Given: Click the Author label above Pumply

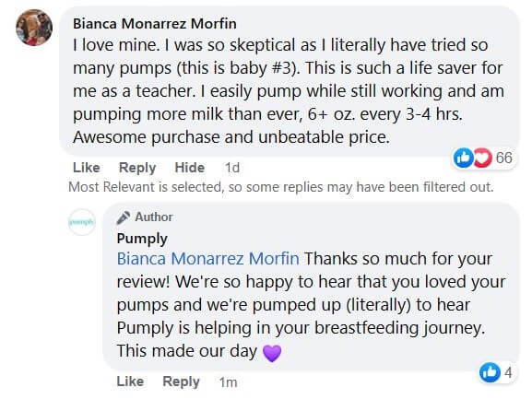Looking at the screenshot, I should 154,217.
